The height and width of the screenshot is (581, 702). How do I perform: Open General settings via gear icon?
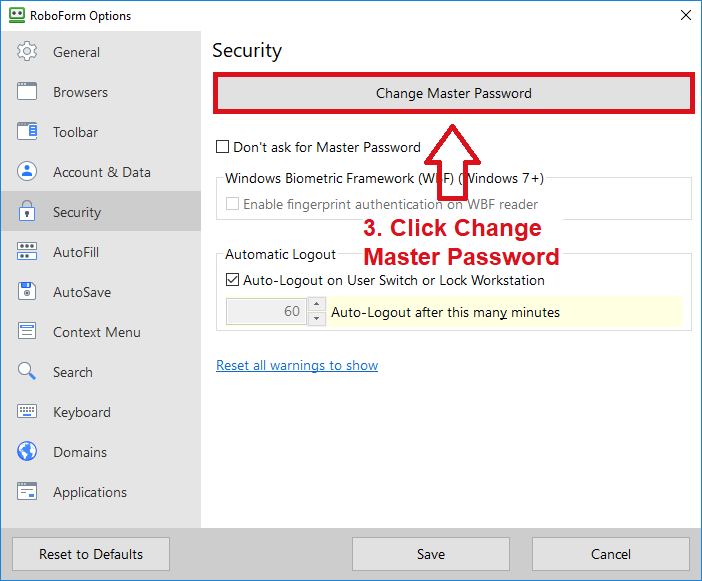[x=27, y=52]
